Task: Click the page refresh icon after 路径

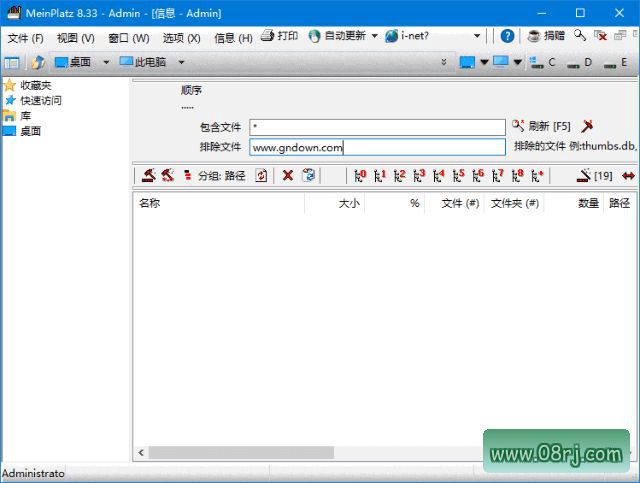Action: coord(261,176)
